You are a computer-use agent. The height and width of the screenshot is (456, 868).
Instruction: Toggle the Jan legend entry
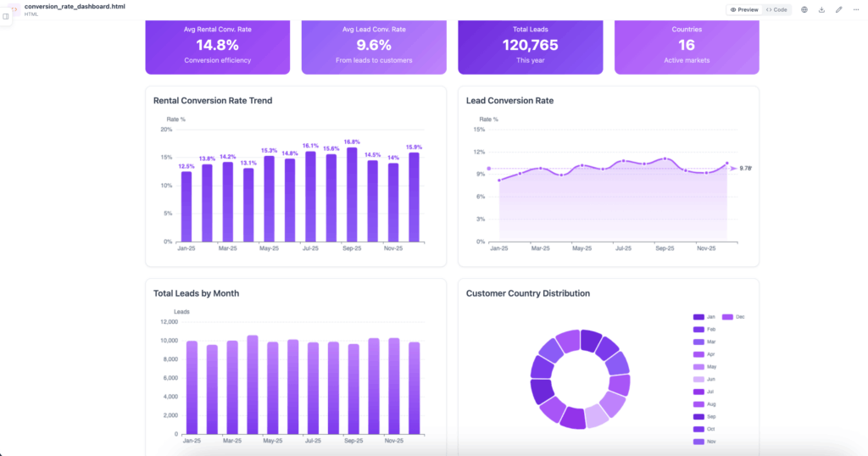704,317
